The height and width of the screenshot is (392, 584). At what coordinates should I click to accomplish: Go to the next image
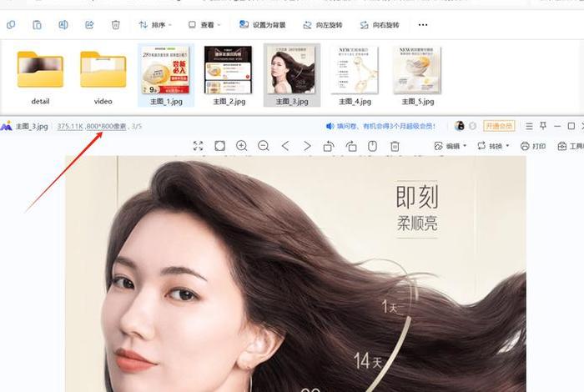(x=307, y=146)
